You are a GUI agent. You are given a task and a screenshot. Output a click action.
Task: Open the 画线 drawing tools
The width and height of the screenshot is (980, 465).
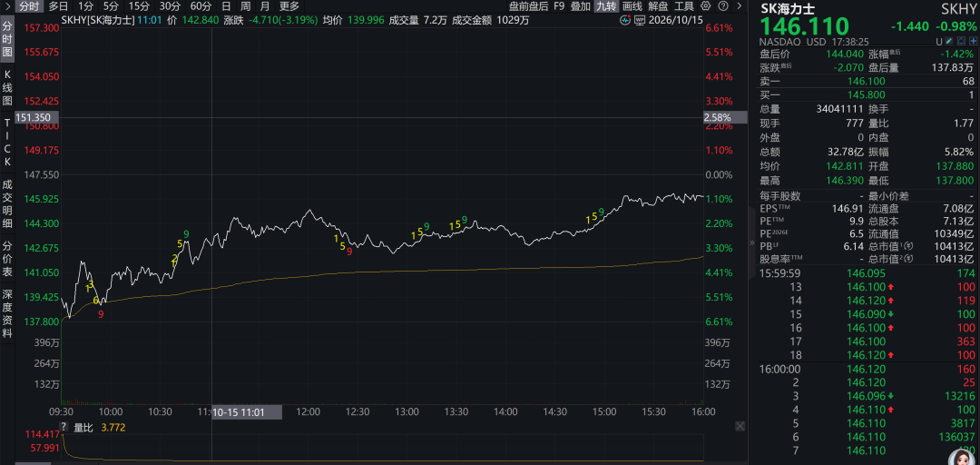point(632,6)
